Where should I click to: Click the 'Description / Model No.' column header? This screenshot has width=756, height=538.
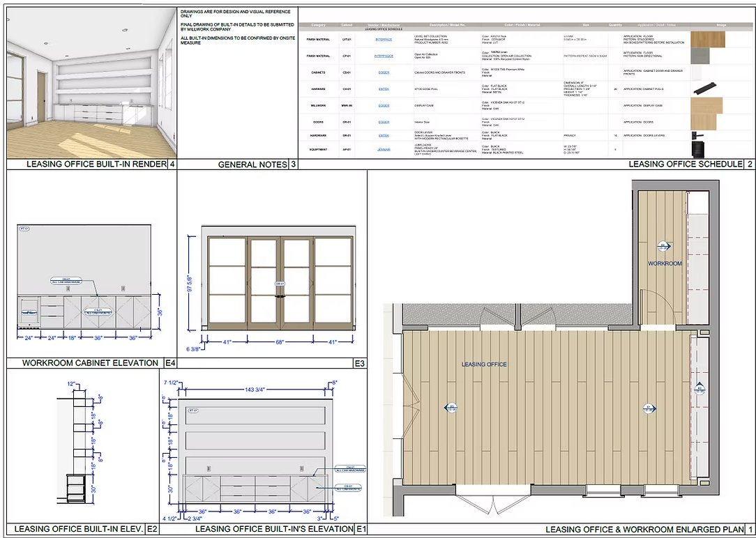447,25
